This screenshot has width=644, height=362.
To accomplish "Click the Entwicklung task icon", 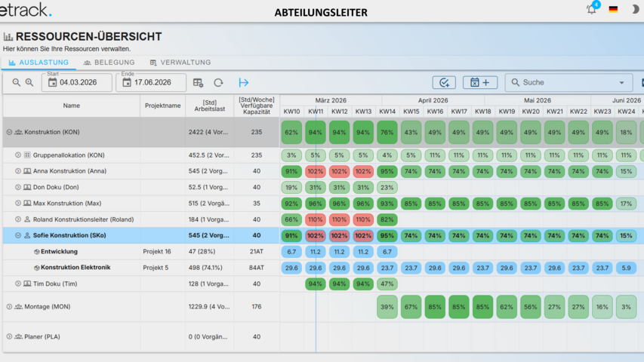I will tap(36, 252).
